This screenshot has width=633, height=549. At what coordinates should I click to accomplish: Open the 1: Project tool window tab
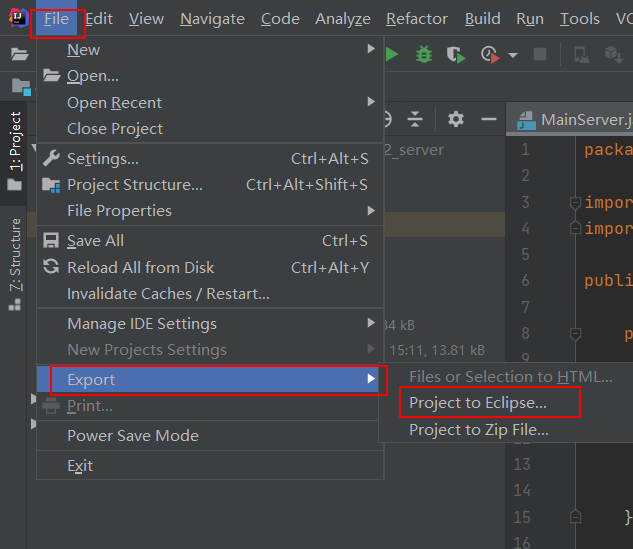15,152
